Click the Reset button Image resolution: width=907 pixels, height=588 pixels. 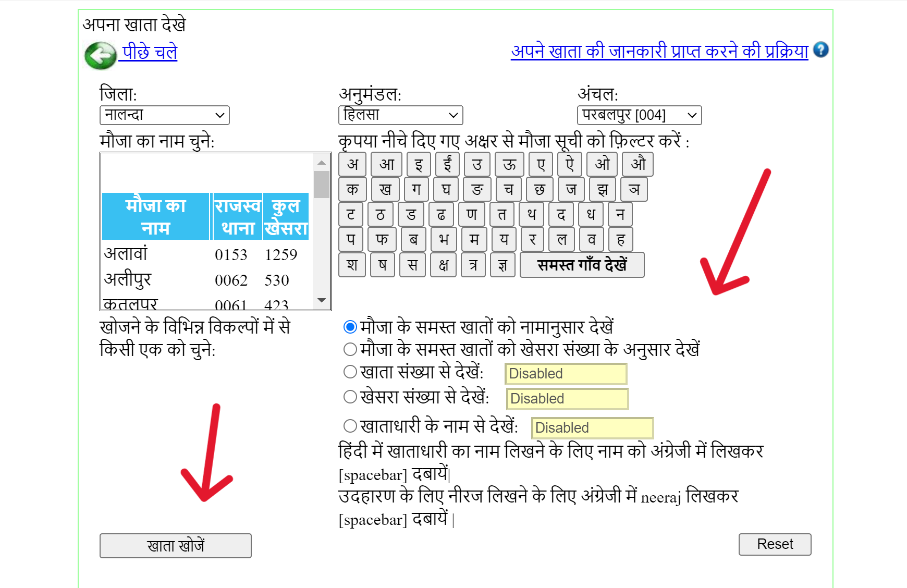[775, 544]
